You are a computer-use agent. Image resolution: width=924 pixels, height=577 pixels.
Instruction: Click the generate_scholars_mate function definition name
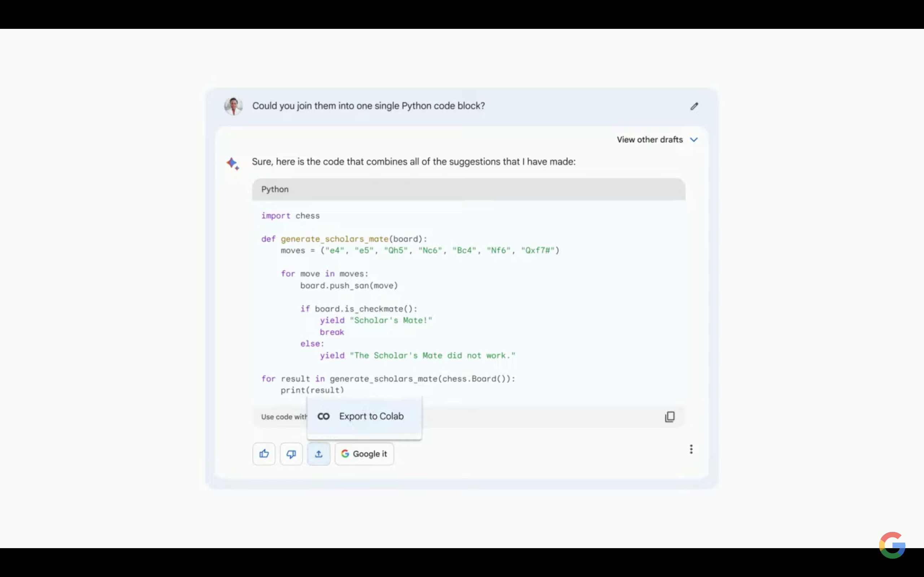coord(335,239)
